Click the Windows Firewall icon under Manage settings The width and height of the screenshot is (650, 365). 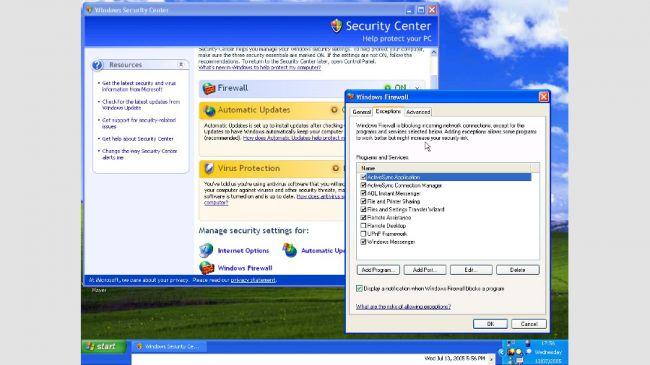pos(206,268)
